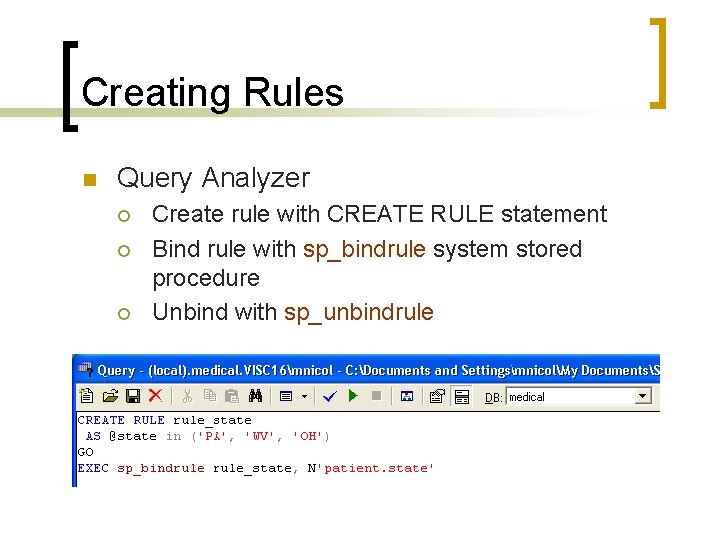Click the Creating Rules slide title
720x540 pixels.
coord(213,92)
